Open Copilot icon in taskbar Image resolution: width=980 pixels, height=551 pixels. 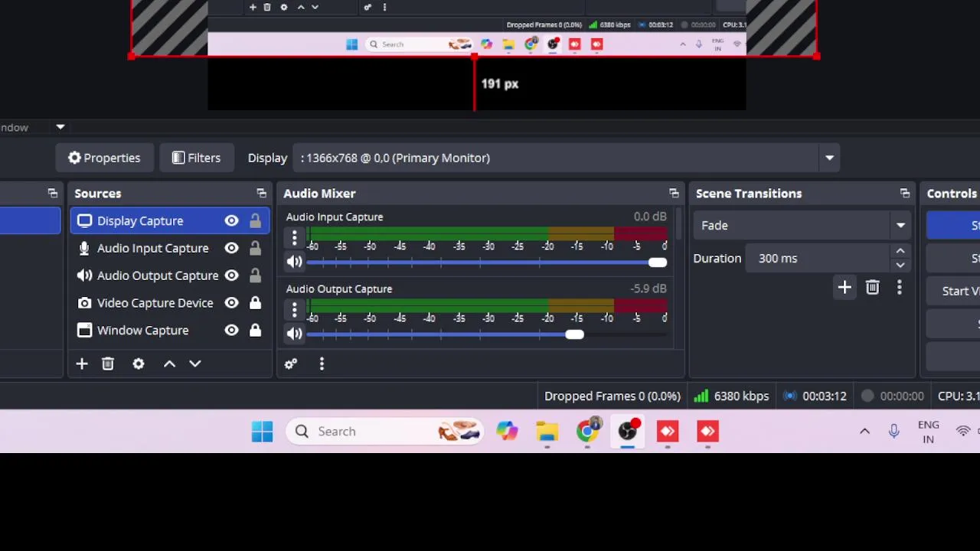click(x=507, y=432)
